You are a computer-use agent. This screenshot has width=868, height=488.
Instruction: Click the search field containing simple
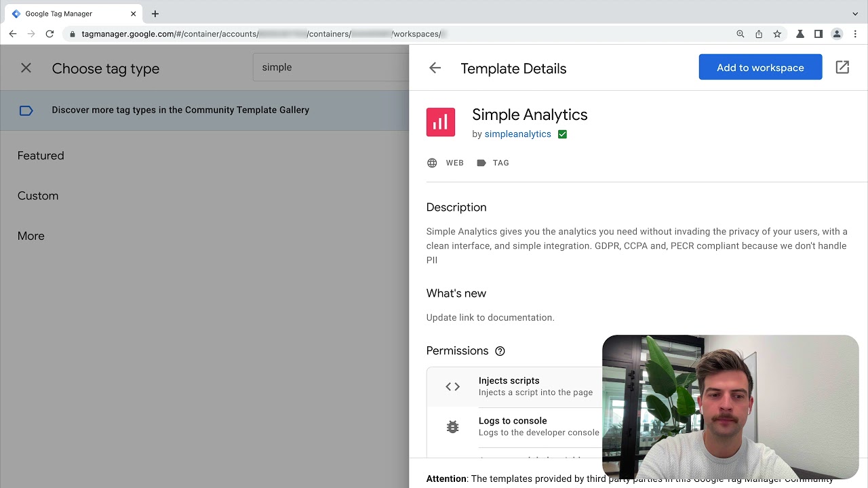click(331, 67)
